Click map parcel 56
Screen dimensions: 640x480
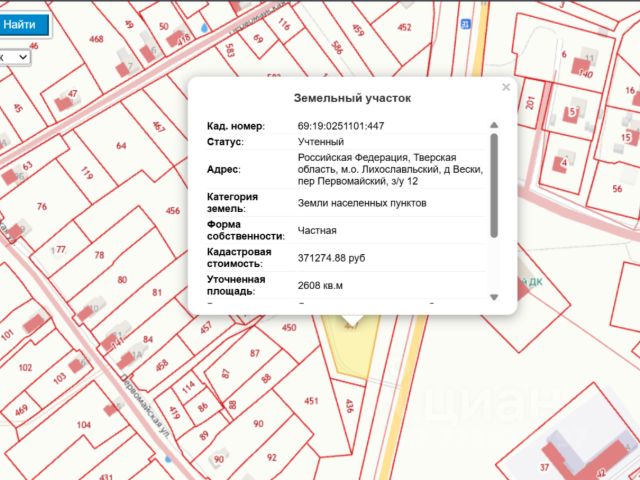[x=617, y=189]
